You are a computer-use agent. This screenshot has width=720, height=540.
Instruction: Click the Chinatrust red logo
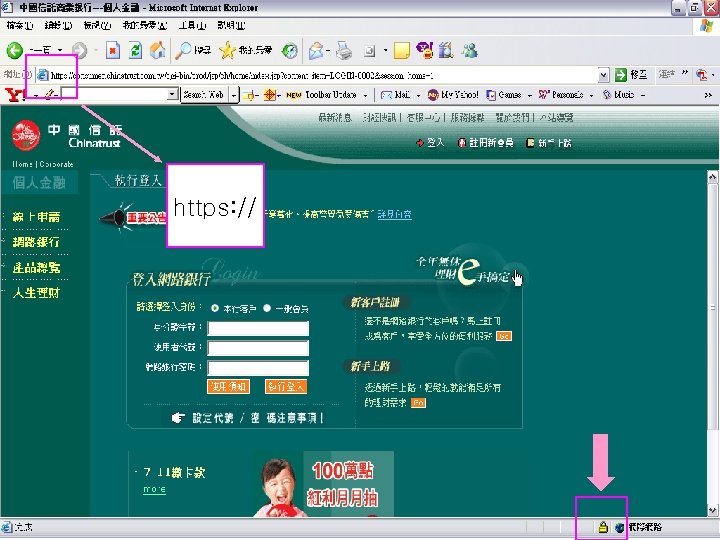point(26,135)
